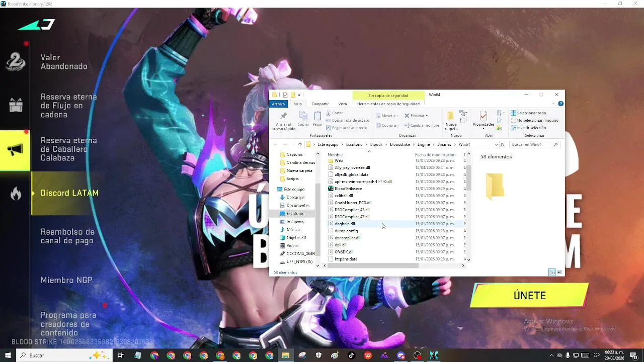Screen dimensions: 644x362
Task: Select the httpdns.data file
Action: click(346, 259)
